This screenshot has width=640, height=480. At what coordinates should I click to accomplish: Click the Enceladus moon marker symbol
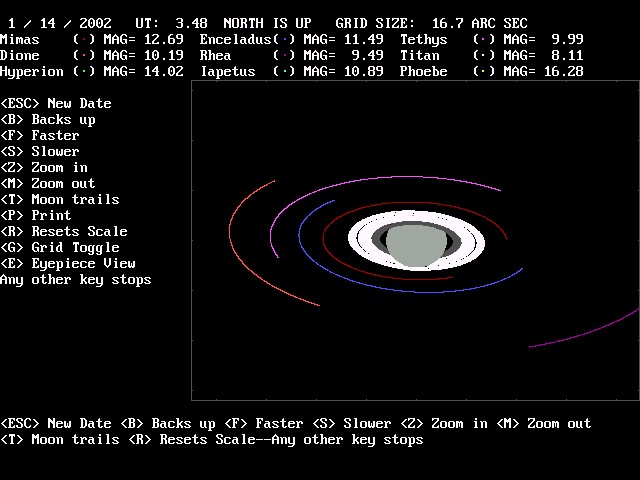click(284, 39)
